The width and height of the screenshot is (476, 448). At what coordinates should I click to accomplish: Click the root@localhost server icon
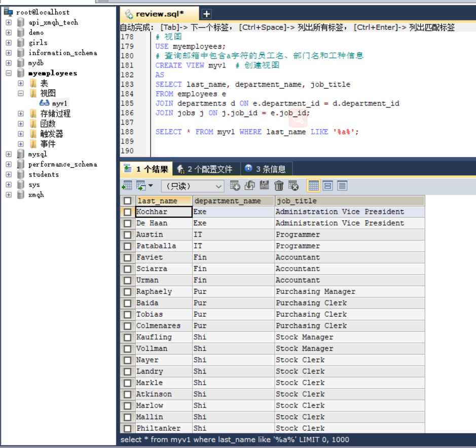coord(8,12)
